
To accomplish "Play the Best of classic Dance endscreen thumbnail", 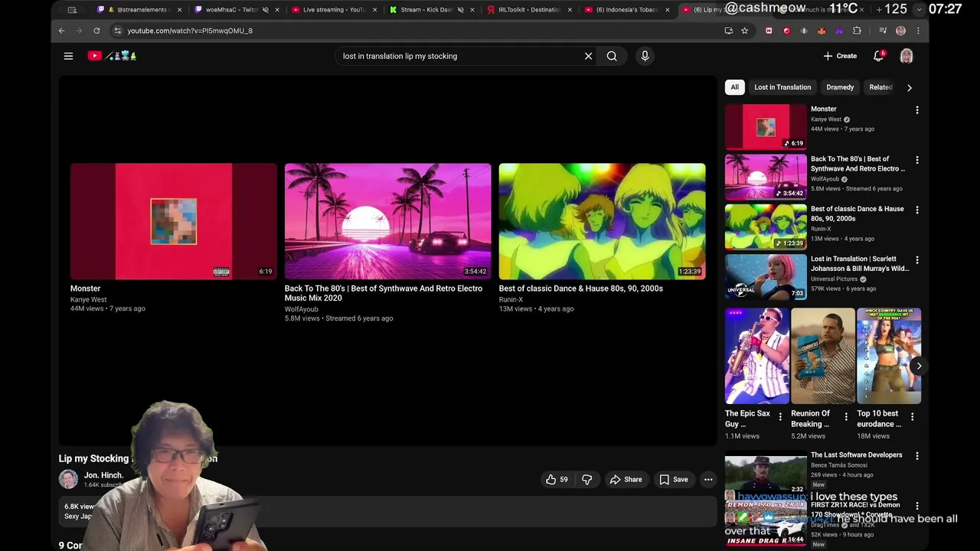I will click(603, 221).
